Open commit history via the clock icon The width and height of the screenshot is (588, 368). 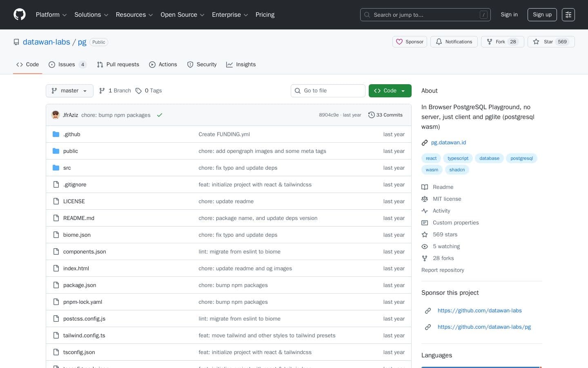click(372, 115)
